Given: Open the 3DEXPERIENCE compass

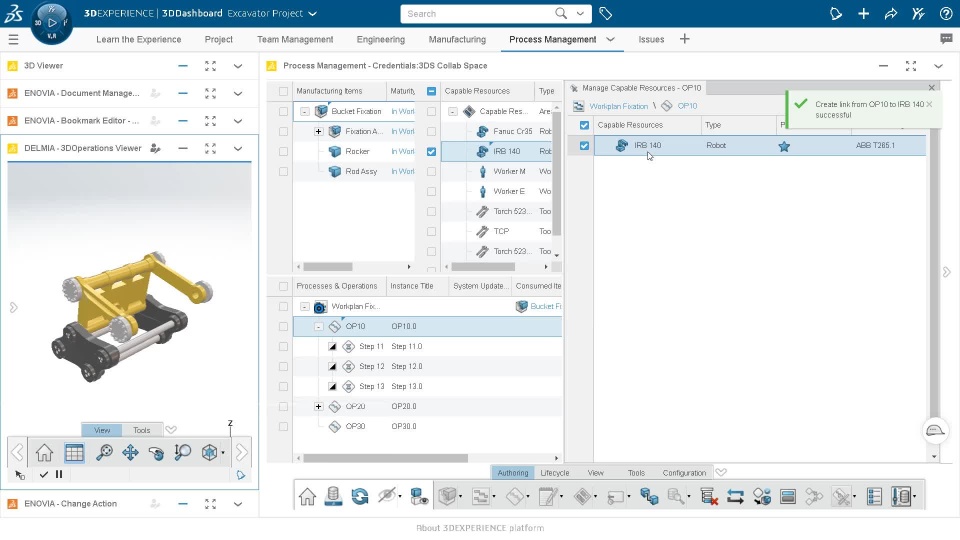Looking at the screenshot, I should coord(51,23).
